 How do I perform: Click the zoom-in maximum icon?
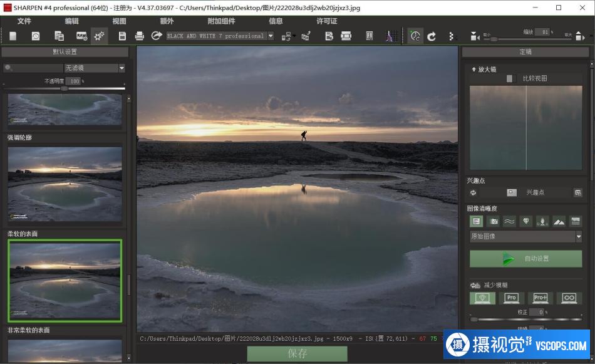(579, 36)
